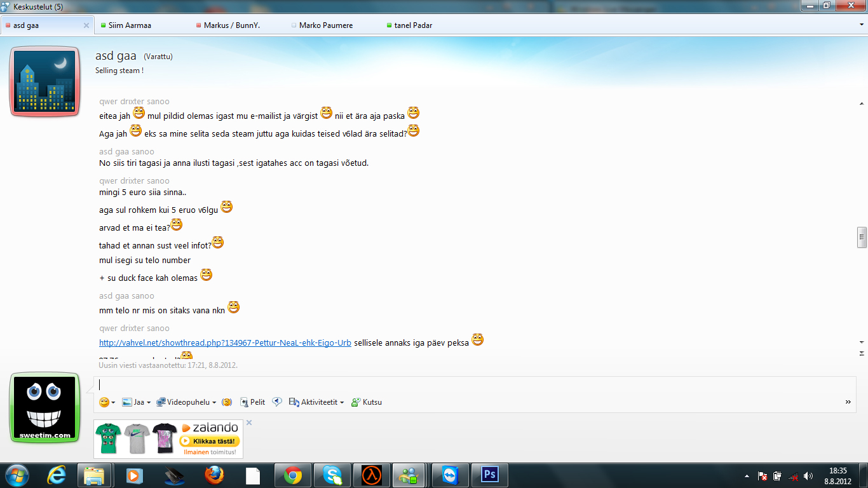Click the smiley after 'e-mailist ja värgist'
Screen dimensions: 868x488
(x=326, y=113)
